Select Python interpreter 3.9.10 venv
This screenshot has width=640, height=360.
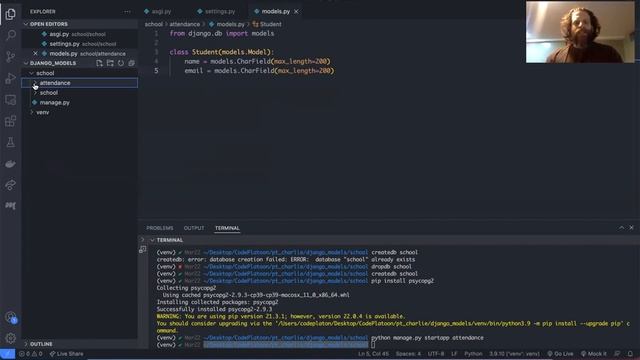pyautogui.click(x=514, y=354)
